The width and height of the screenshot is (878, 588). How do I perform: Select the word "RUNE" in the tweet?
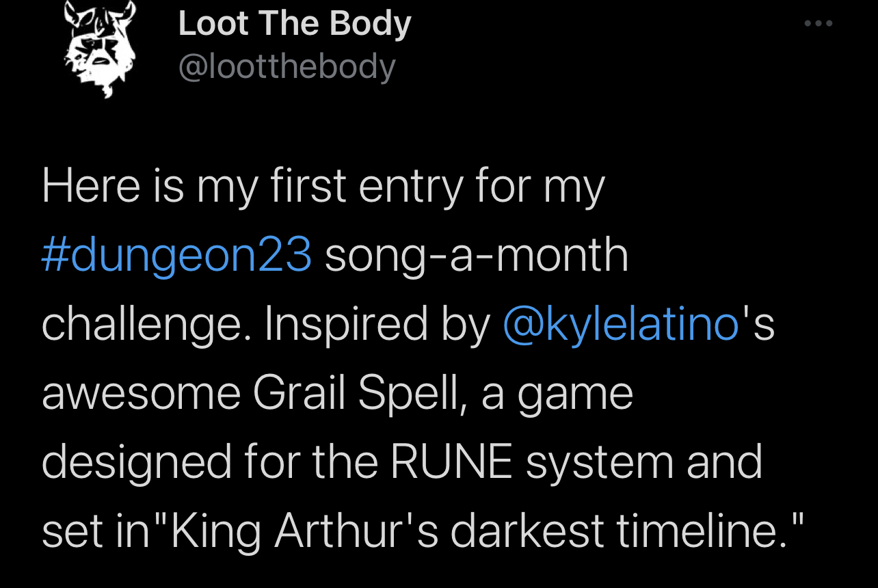[451, 462]
